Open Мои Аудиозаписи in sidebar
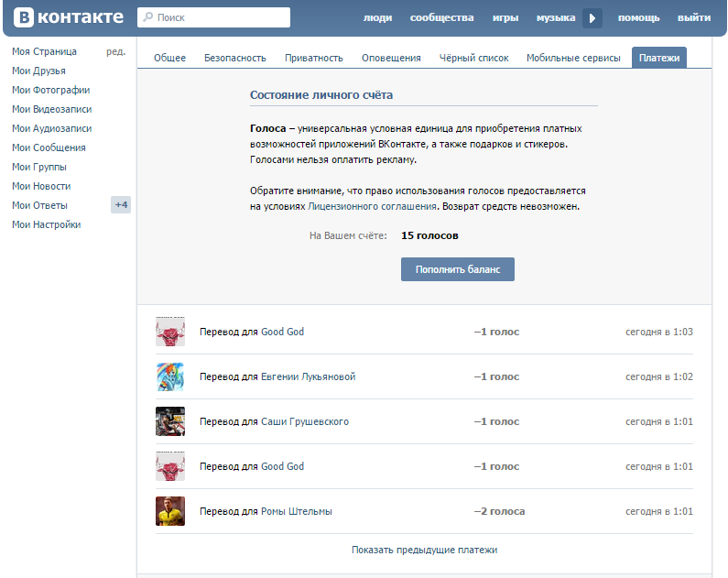The image size is (728, 578). 52,128
